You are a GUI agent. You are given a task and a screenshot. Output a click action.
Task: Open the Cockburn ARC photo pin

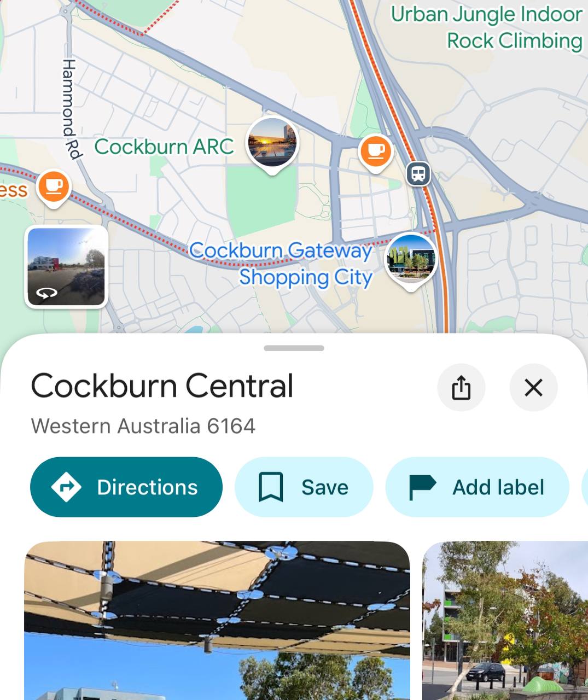(x=272, y=144)
